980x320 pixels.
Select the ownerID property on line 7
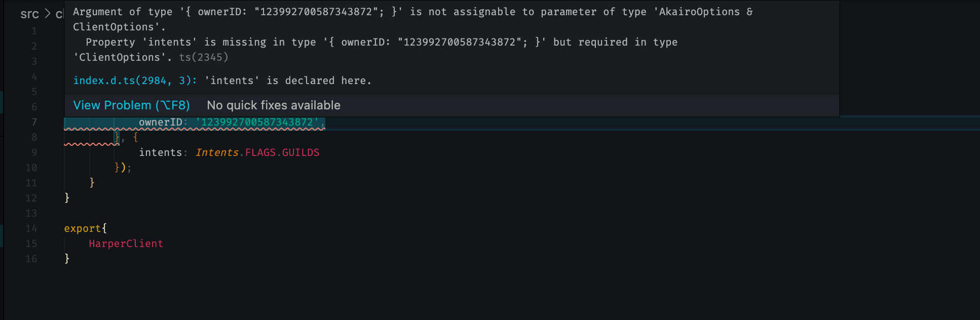(x=160, y=122)
